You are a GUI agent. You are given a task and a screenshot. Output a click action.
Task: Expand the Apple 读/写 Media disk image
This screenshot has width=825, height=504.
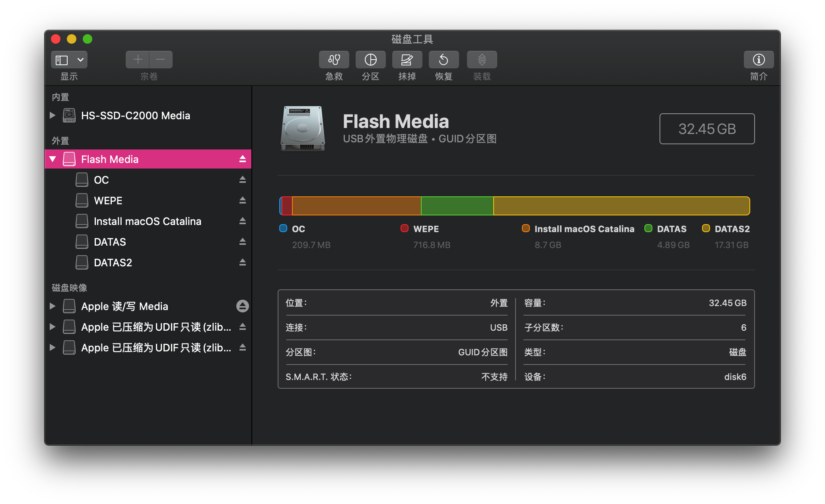53,306
